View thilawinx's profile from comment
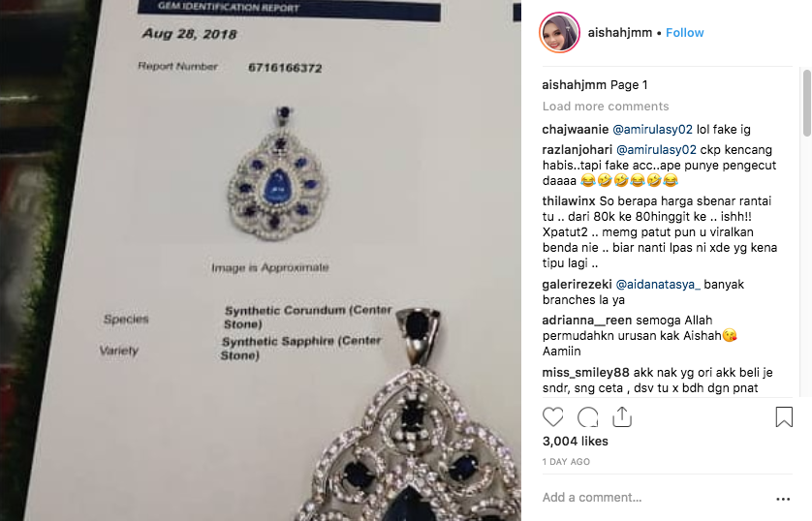This screenshot has height=521, width=812. click(569, 200)
